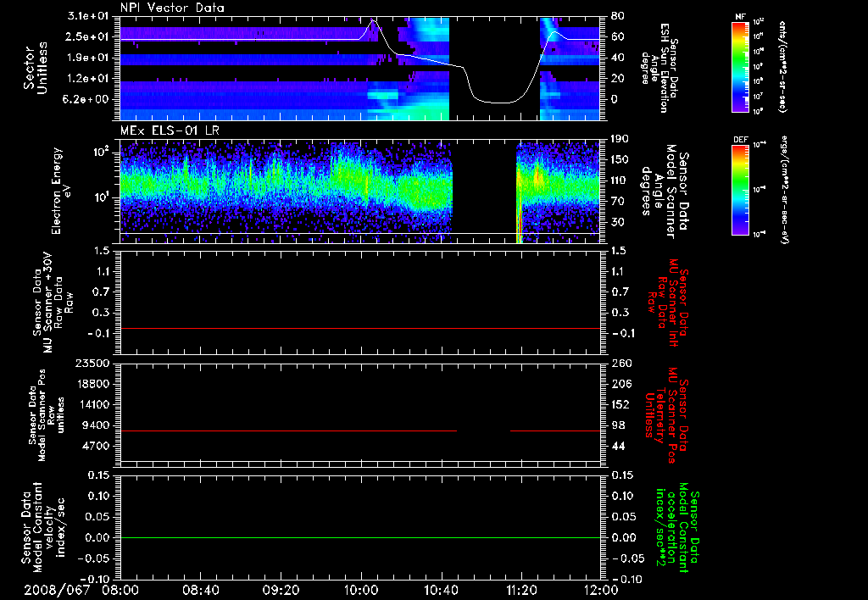Select the 09:20 time axis label

(x=281, y=589)
